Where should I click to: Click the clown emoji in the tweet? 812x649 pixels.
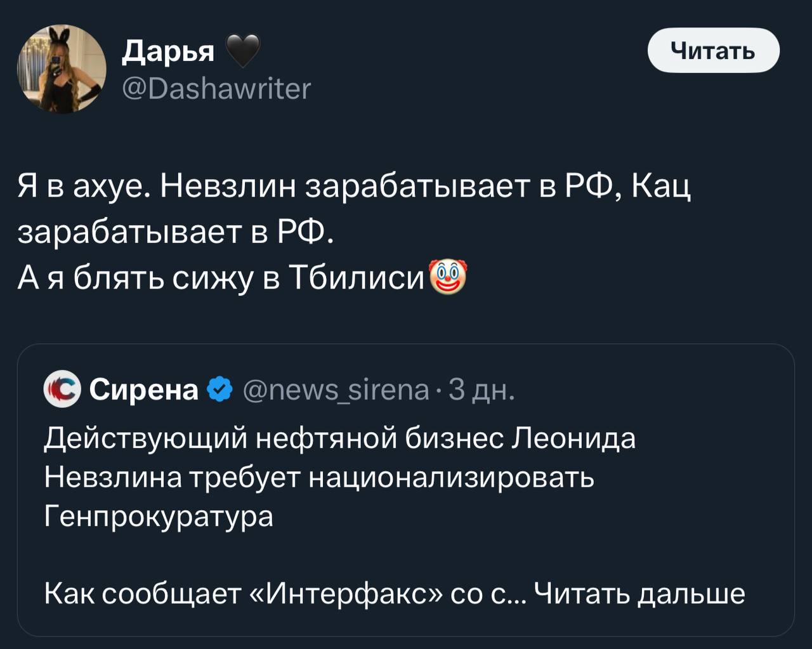pos(448,277)
